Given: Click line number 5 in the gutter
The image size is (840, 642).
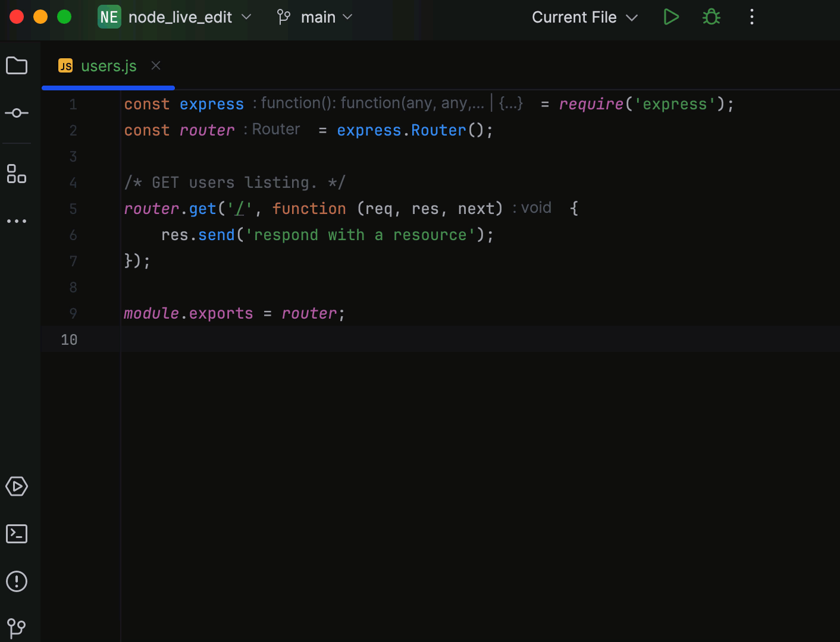Looking at the screenshot, I should (73, 209).
